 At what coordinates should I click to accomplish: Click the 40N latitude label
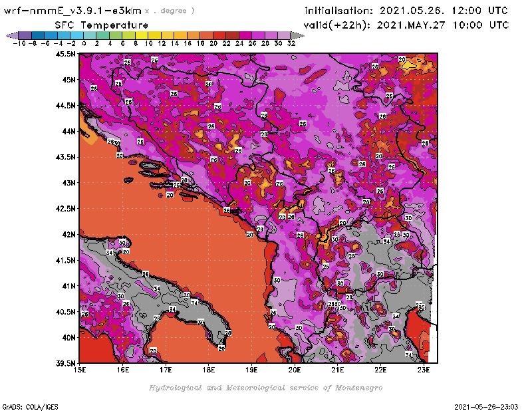pos(68,338)
